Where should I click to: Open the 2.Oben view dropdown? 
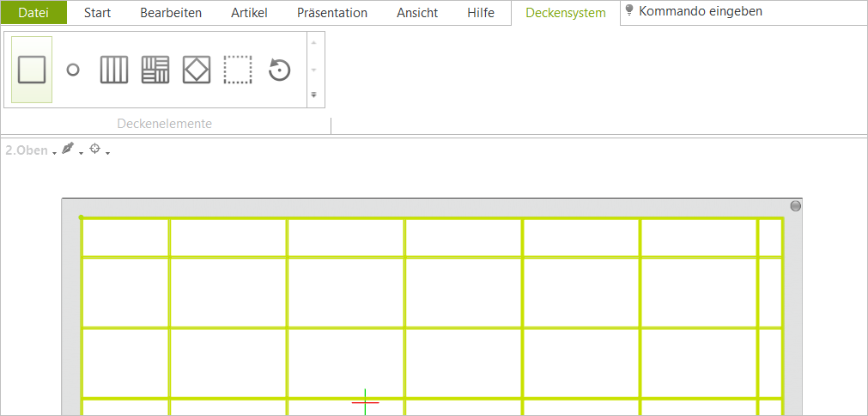pos(31,150)
